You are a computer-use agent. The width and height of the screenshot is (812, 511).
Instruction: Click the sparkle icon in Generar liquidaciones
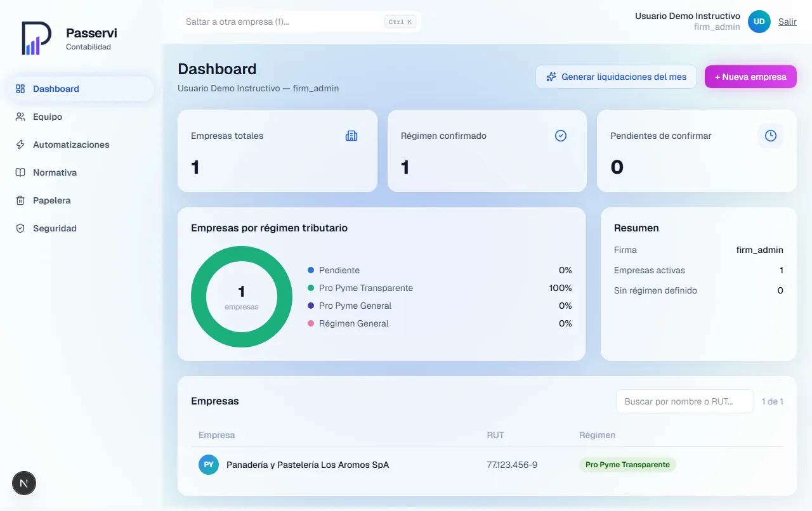click(x=551, y=77)
